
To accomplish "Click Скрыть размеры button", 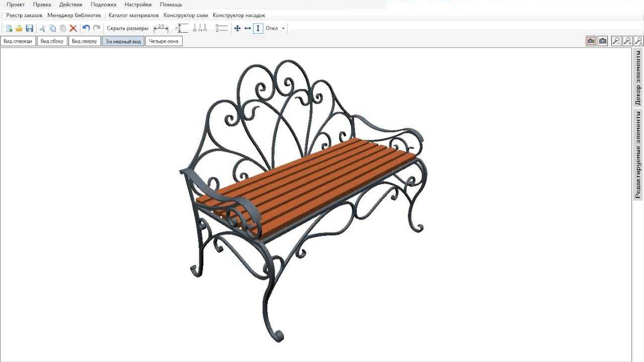I will [128, 29].
